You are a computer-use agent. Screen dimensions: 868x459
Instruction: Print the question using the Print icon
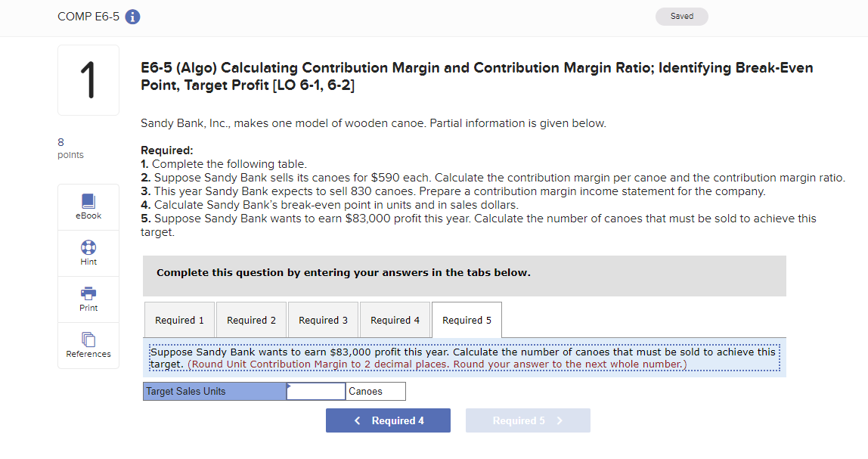(x=88, y=298)
